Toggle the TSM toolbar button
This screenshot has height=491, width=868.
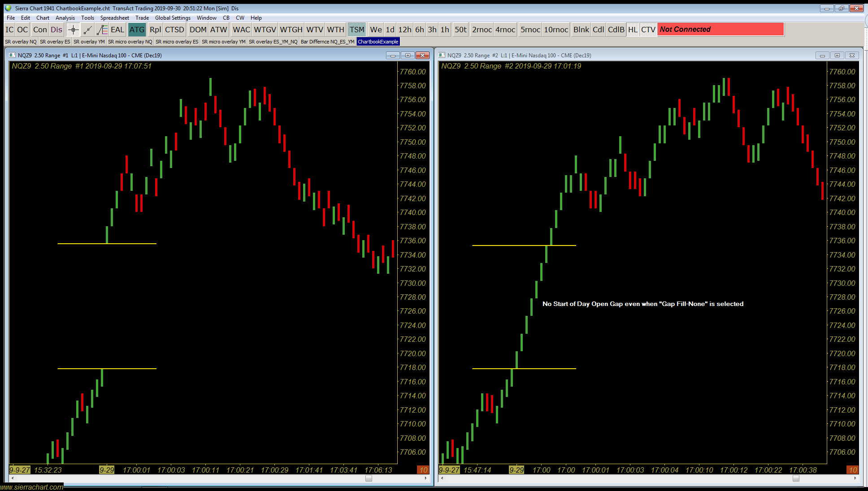pyautogui.click(x=357, y=30)
